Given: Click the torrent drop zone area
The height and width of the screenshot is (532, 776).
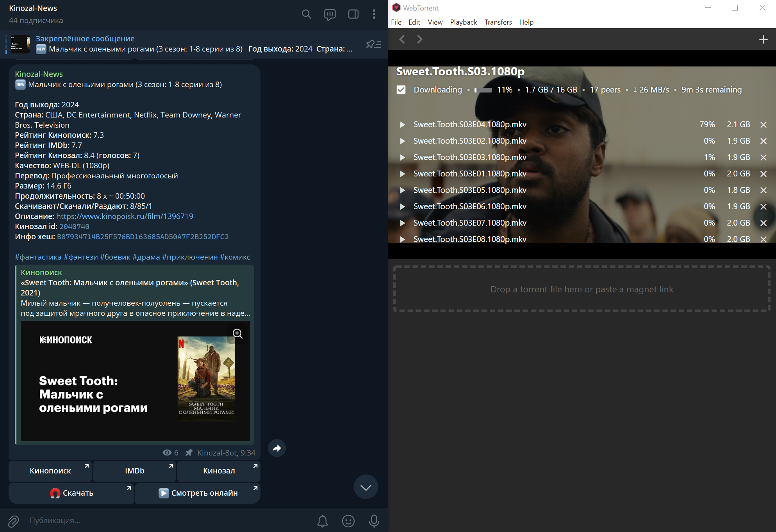Looking at the screenshot, I should tap(582, 289).
